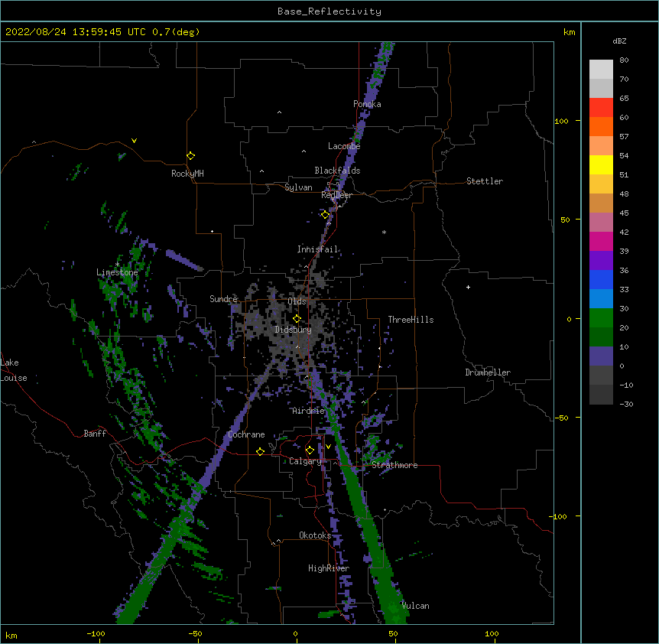Select the magenta 39–42 dBZ legend swatch

(601, 241)
